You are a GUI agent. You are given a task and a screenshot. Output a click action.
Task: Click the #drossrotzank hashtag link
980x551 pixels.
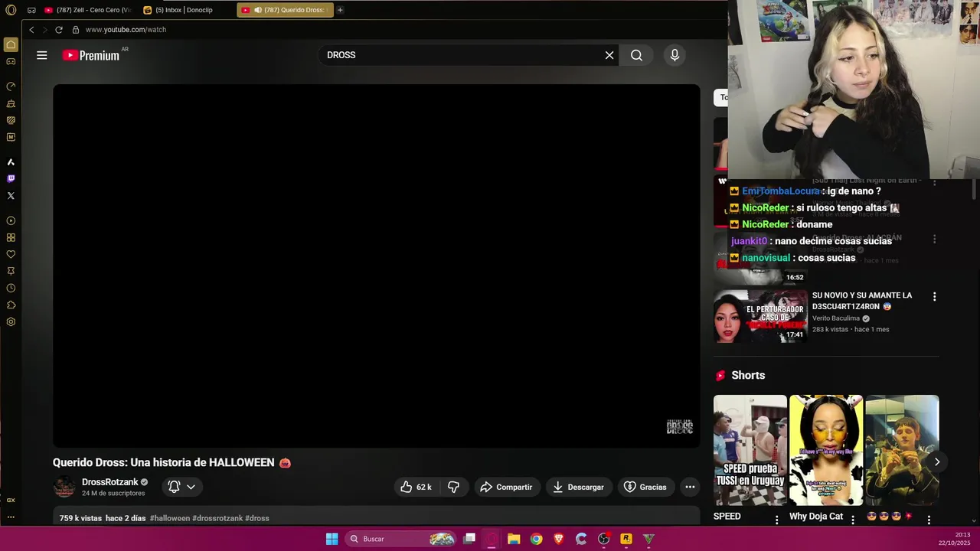pyautogui.click(x=217, y=518)
